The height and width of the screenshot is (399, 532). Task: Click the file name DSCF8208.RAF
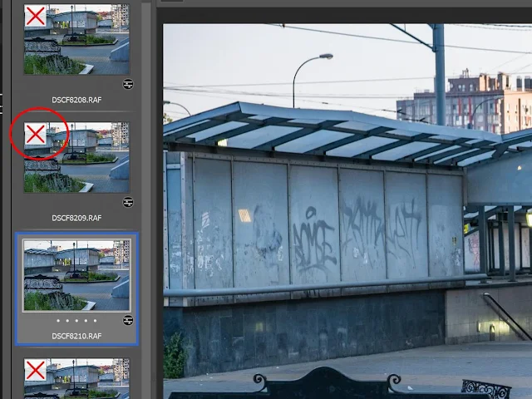(x=76, y=100)
